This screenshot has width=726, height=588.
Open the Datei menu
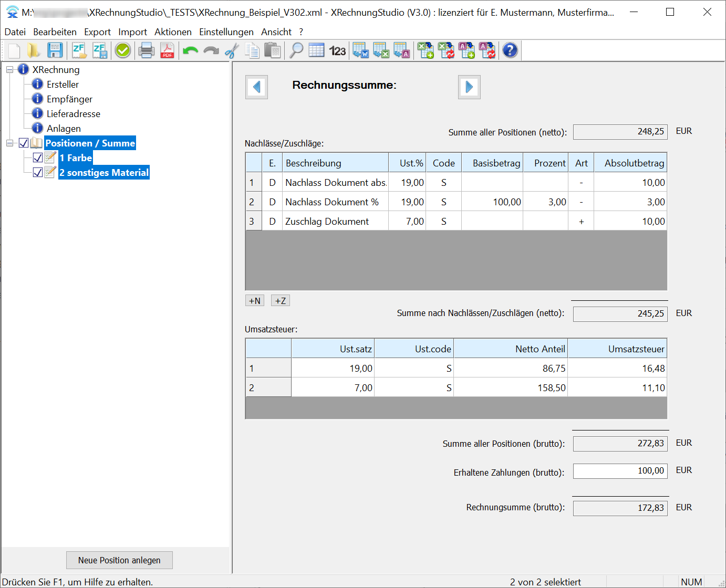point(15,32)
